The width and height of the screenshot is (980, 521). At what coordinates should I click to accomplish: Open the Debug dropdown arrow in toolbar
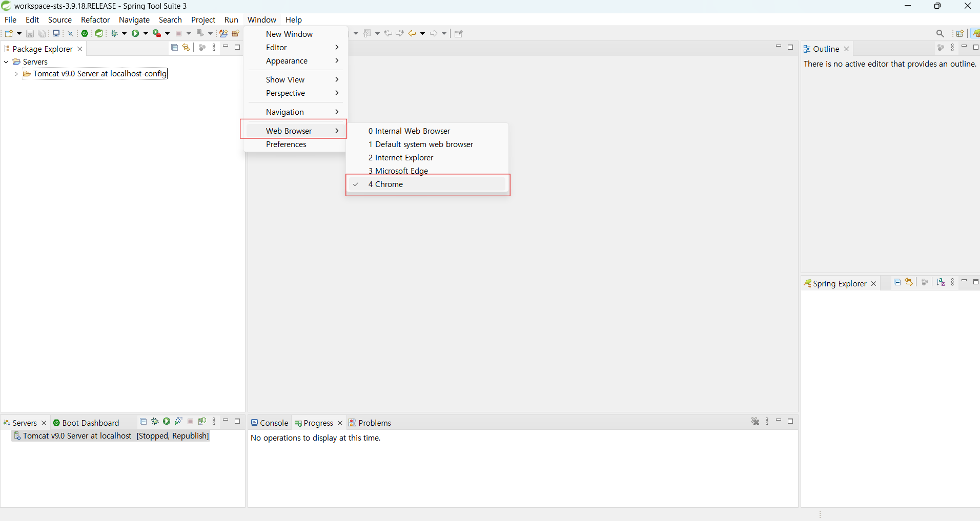coord(124,33)
